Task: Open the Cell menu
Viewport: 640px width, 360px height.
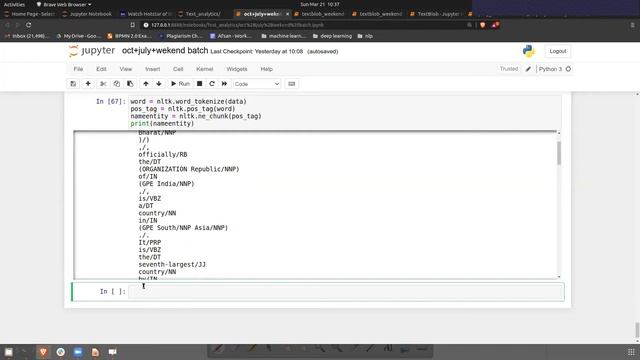Action: tap(178, 69)
